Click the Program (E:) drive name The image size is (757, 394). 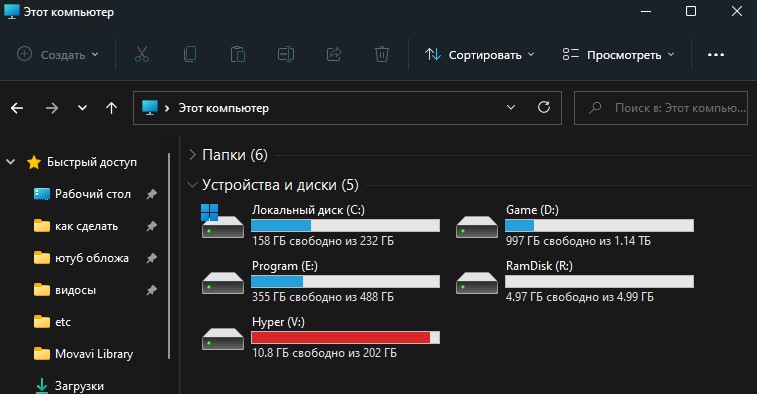tap(285, 266)
